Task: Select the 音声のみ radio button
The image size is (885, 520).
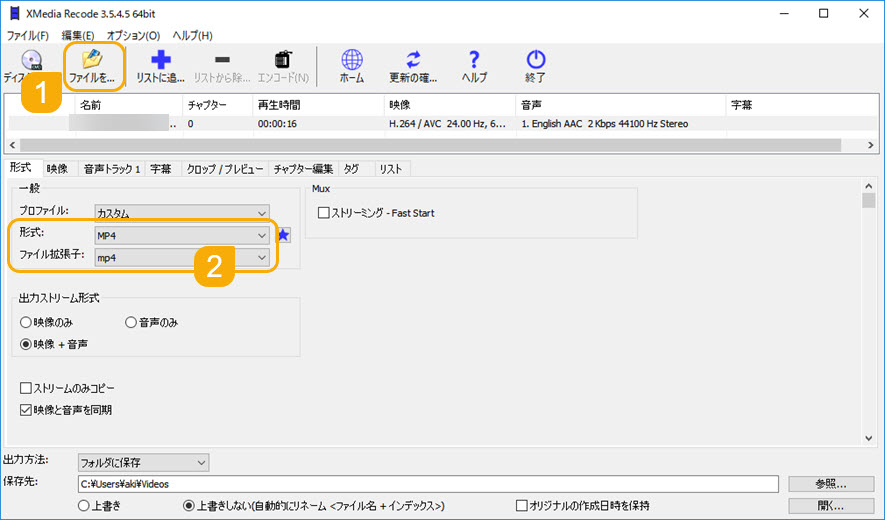Action: 131,322
